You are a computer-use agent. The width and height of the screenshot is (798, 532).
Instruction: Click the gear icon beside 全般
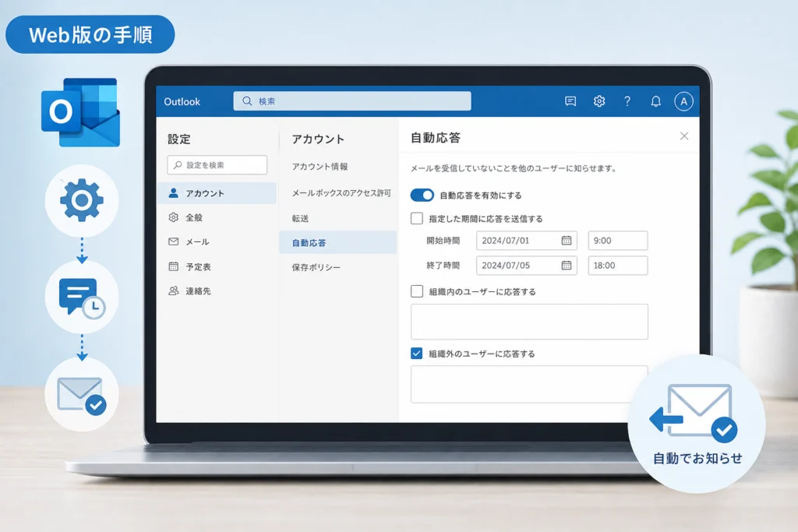[x=174, y=217]
